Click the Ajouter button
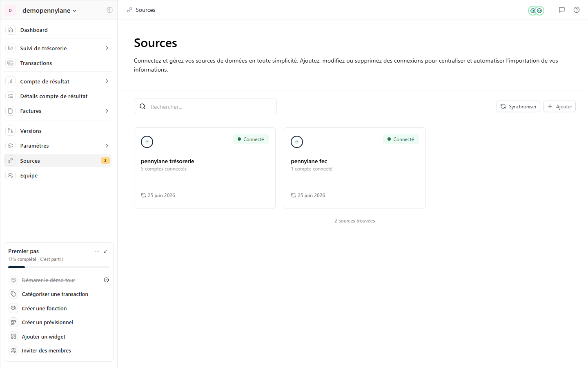588x368 pixels. point(559,106)
